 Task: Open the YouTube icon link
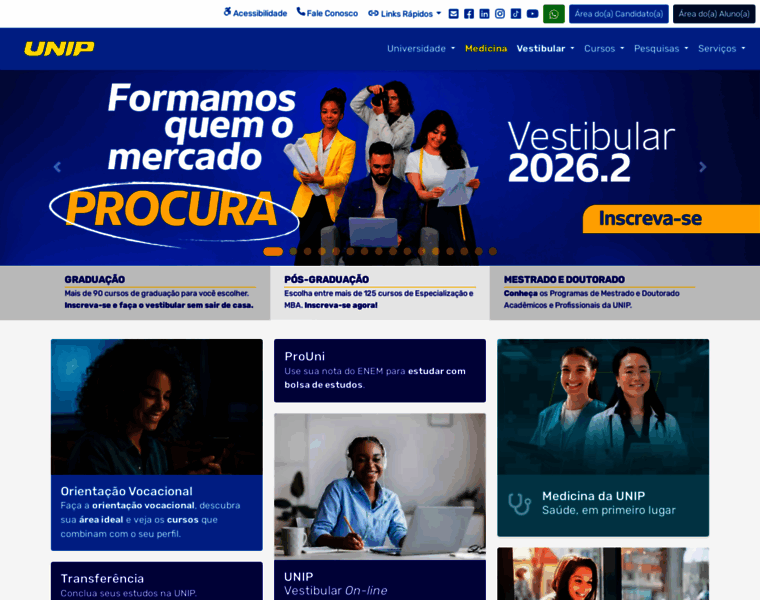coord(532,14)
